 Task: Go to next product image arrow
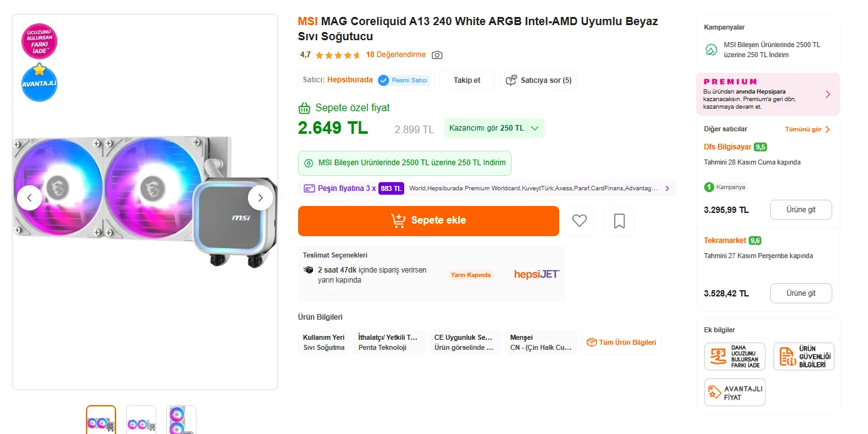(x=260, y=198)
